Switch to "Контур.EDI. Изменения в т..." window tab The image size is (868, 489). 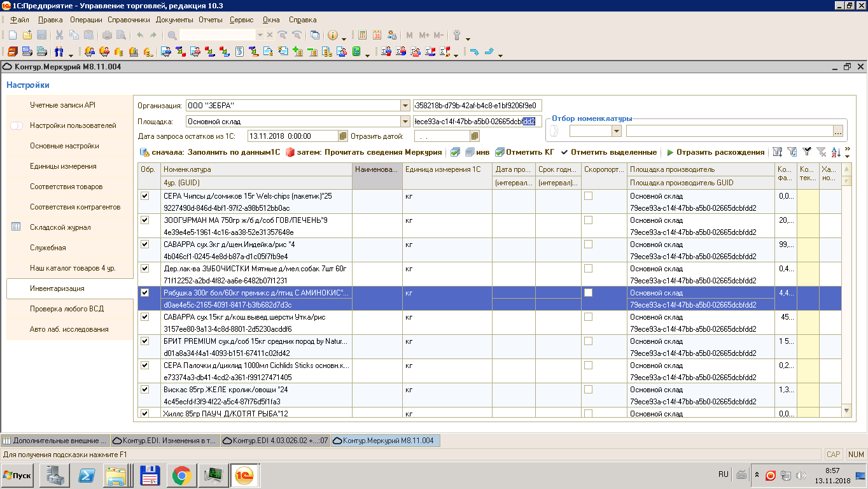(165, 441)
